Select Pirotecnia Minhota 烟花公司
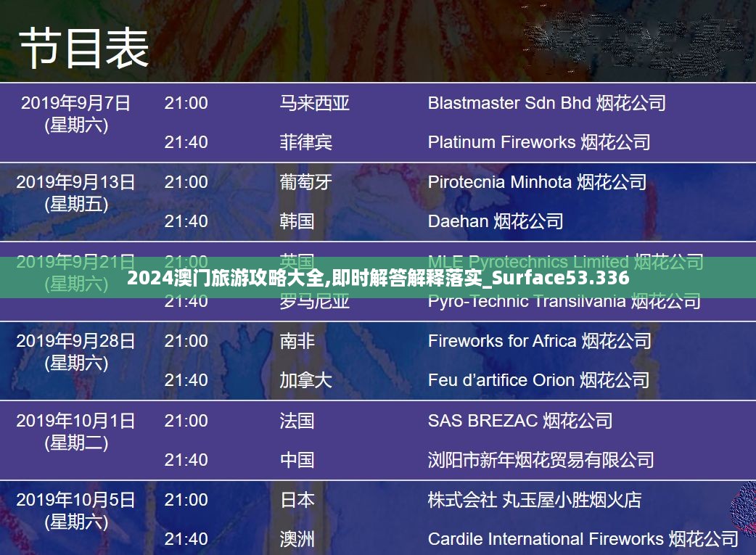Screen dimensions: 756x555 (x=537, y=182)
